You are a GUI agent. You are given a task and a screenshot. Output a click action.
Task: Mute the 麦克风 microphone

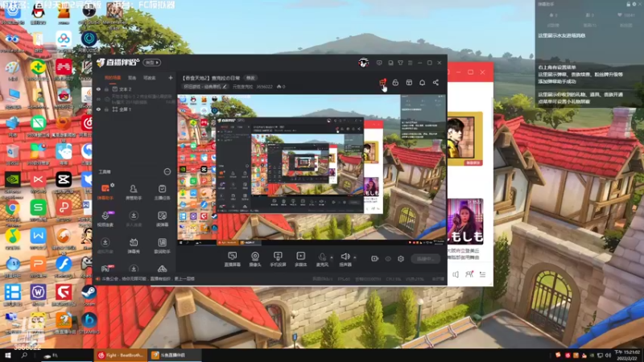pyautogui.click(x=323, y=259)
